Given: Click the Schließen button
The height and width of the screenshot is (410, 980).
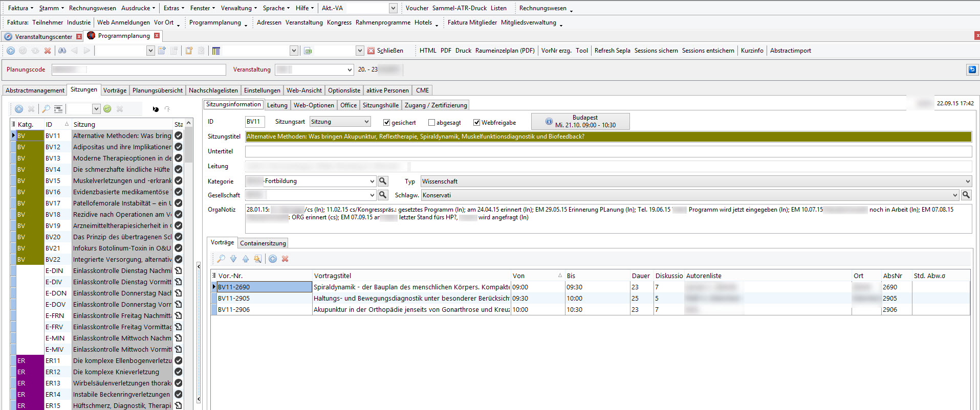Looking at the screenshot, I should [385, 51].
